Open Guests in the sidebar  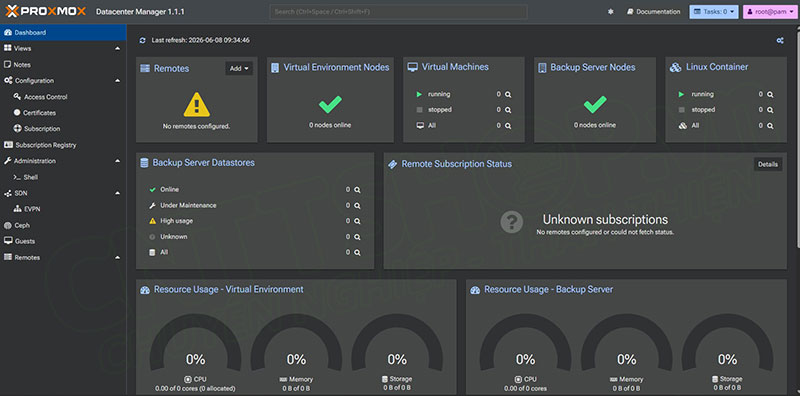(63, 241)
